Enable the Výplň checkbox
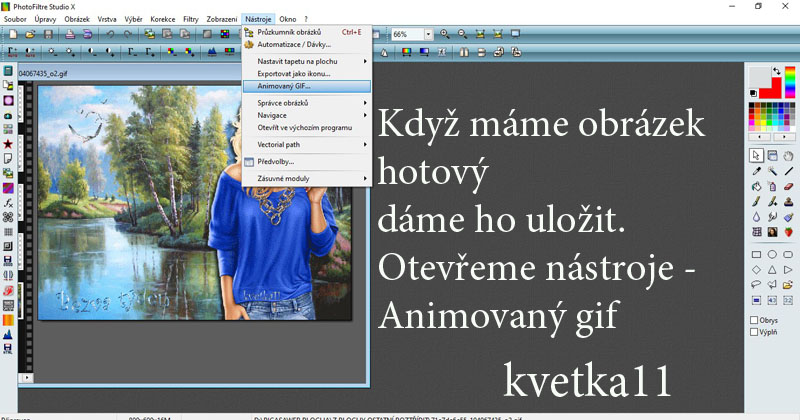800x420 pixels. tap(754, 332)
